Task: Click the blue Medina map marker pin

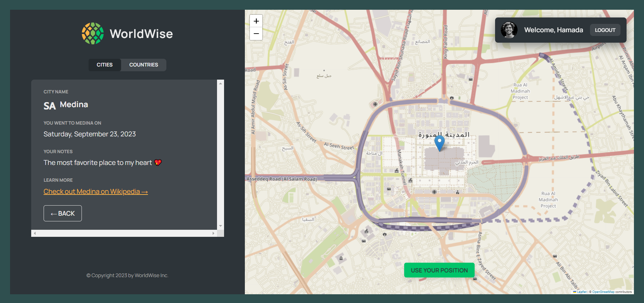Action: (x=439, y=143)
